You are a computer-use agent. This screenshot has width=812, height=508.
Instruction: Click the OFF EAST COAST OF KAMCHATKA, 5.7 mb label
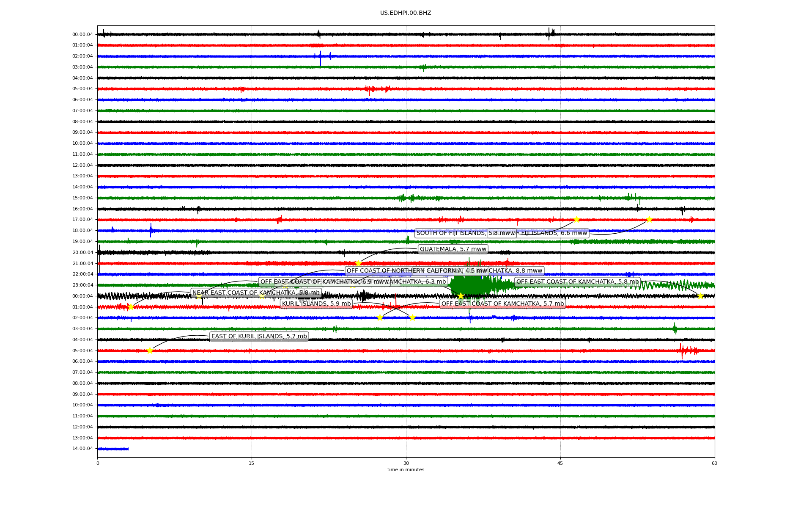pyautogui.click(x=502, y=304)
